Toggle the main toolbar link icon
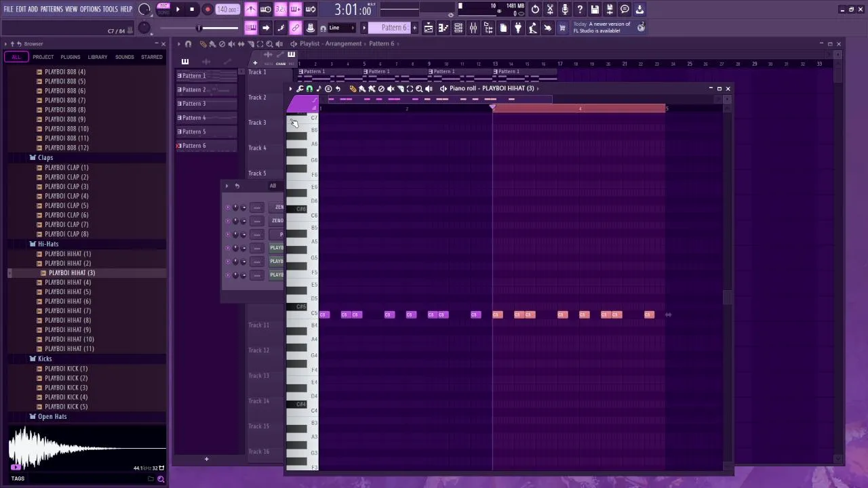 click(x=296, y=28)
